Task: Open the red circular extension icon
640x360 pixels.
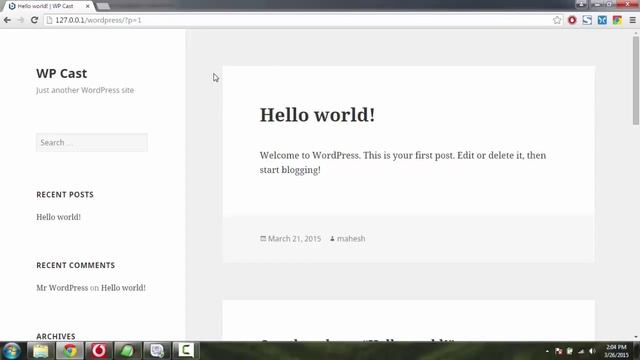Action: (572, 20)
